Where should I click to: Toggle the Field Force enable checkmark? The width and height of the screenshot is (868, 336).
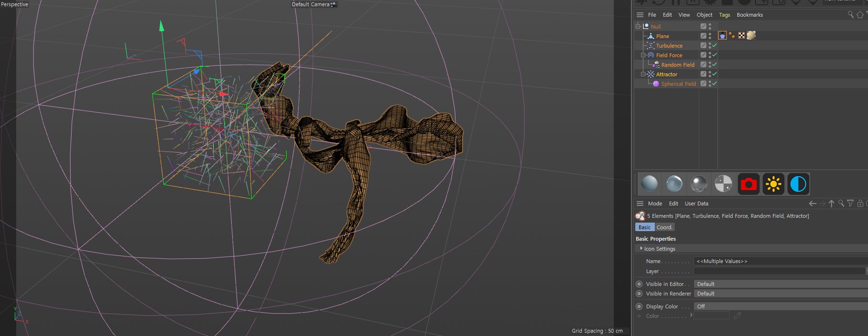pos(714,55)
